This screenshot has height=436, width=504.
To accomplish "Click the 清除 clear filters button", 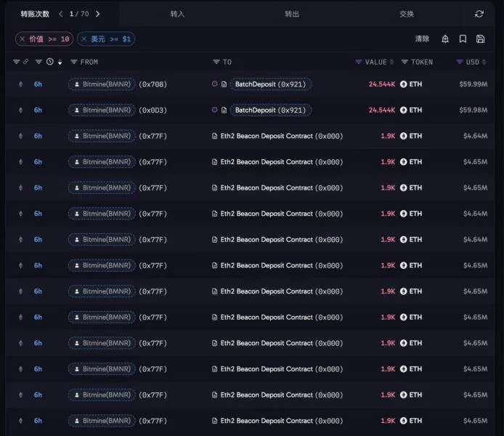I will (422, 39).
